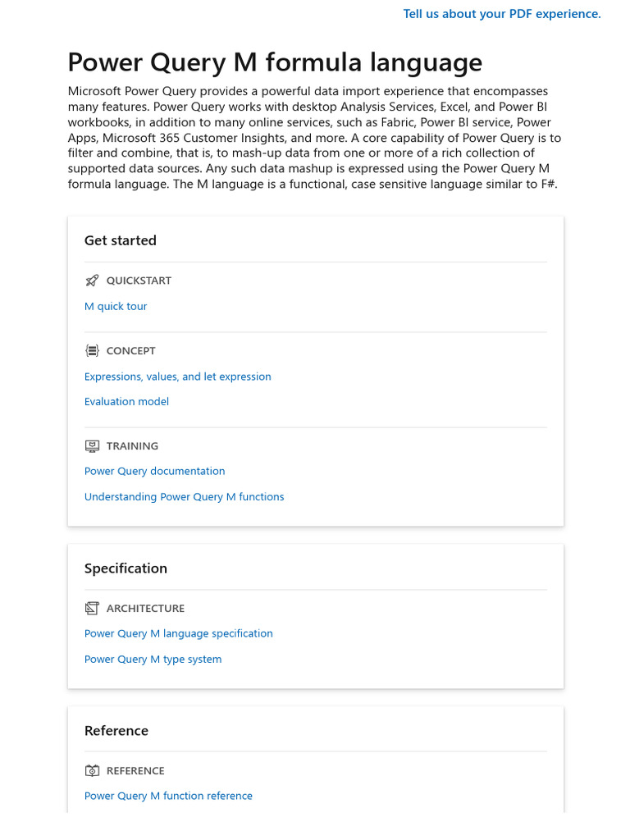630x840 pixels.
Task: Open Power Query M function reference
Action: point(168,797)
